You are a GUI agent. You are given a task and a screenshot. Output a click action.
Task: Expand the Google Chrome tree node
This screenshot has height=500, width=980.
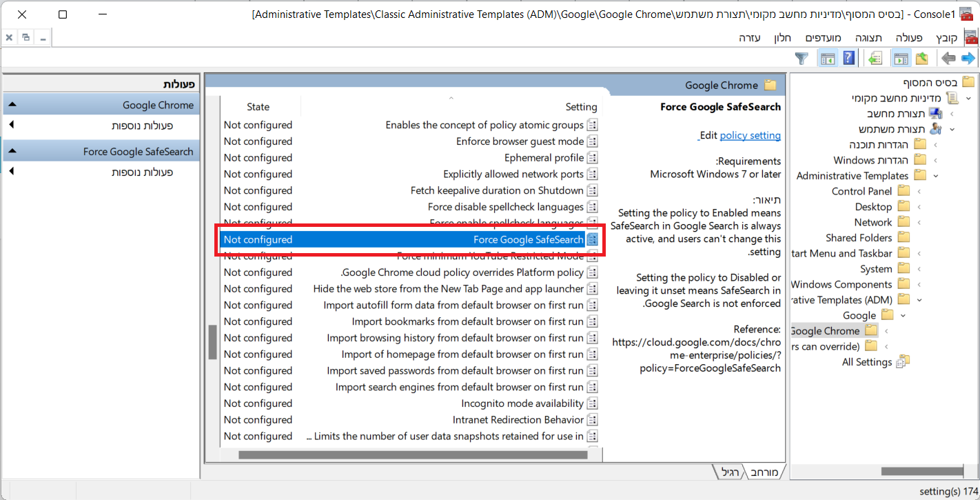886,331
